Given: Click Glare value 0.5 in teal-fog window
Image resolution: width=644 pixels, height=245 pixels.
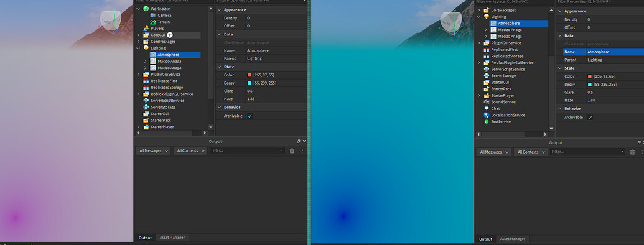Looking at the screenshot, I should click(x=590, y=92).
